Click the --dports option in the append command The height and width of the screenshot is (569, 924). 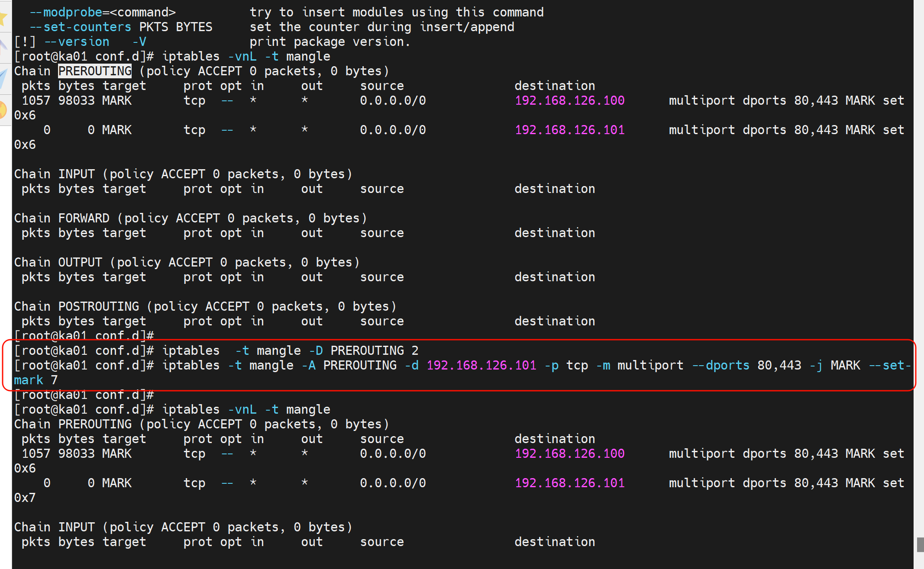720,365
